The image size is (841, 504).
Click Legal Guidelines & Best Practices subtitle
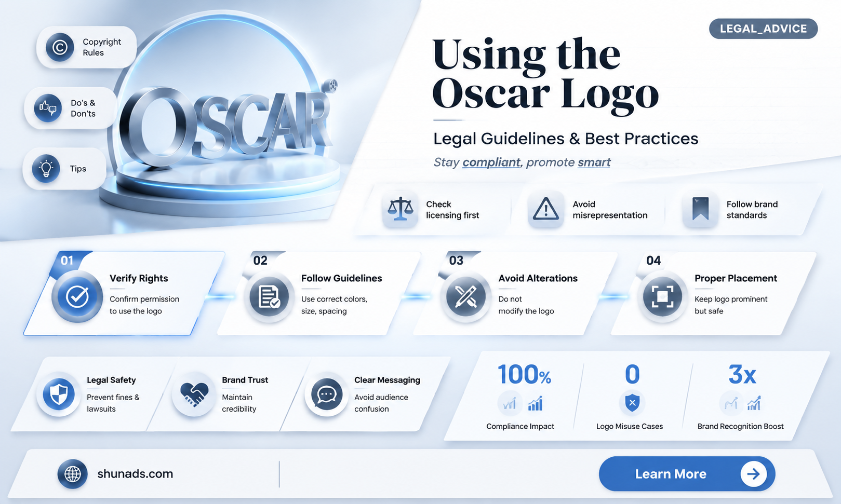pos(566,139)
